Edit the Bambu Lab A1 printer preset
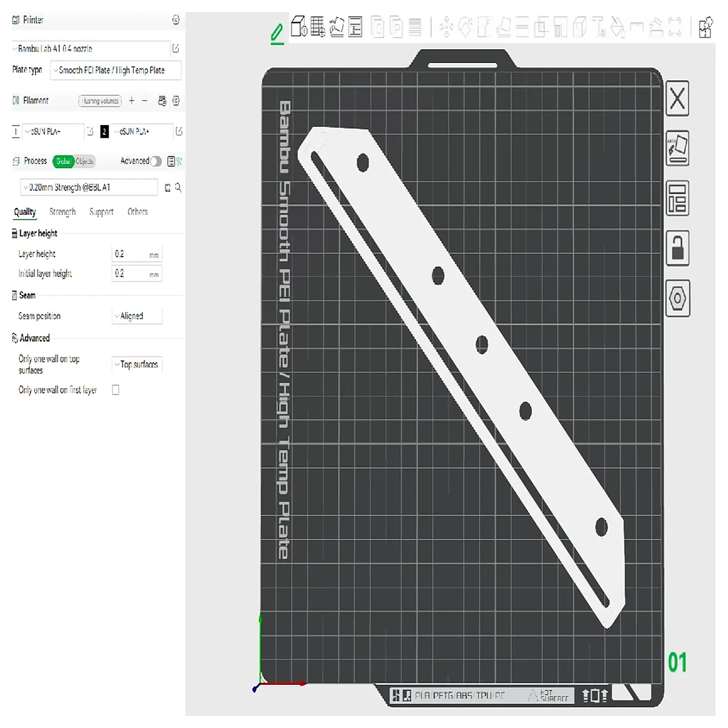 coord(176,49)
